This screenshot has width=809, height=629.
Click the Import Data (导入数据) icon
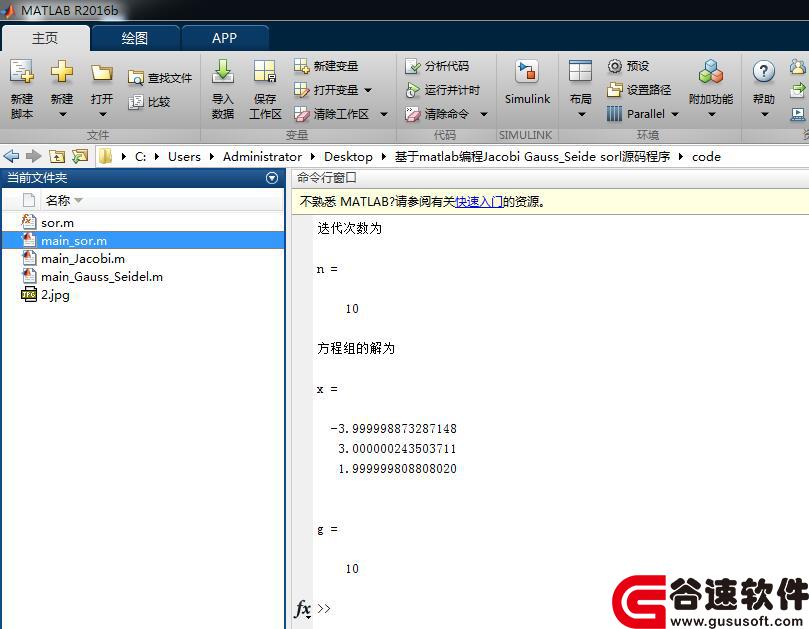point(223,71)
